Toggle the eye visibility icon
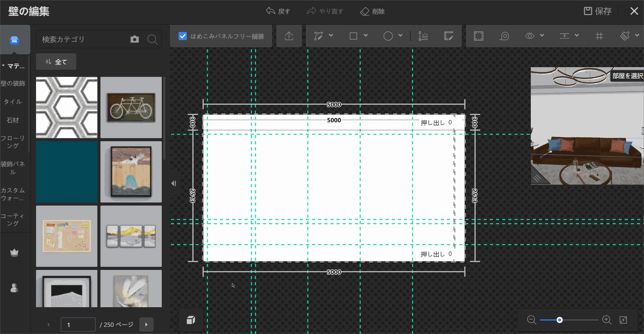The height and width of the screenshot is (334, 644). (530, 36)
